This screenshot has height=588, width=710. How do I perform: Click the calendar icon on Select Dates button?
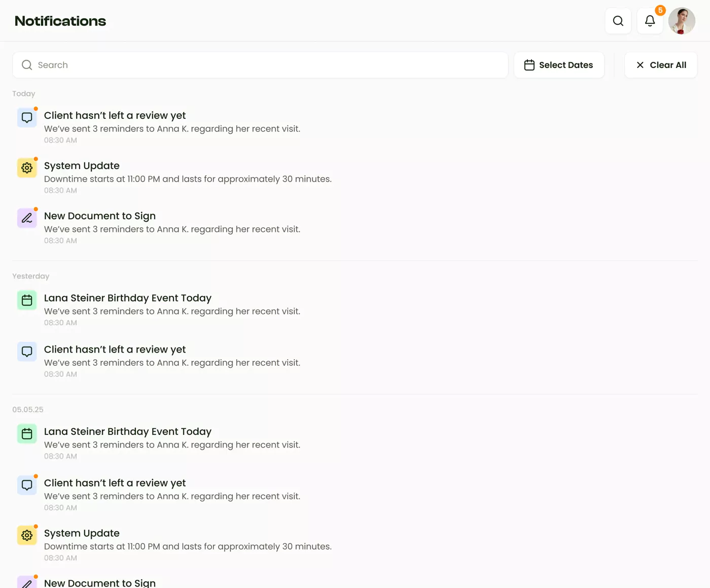click(530, 65)
